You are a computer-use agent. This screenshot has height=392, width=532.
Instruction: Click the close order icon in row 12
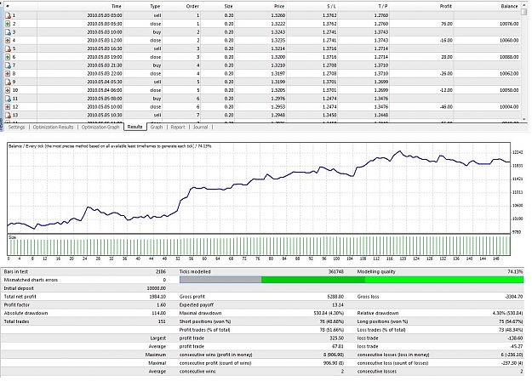pos(9,107)
